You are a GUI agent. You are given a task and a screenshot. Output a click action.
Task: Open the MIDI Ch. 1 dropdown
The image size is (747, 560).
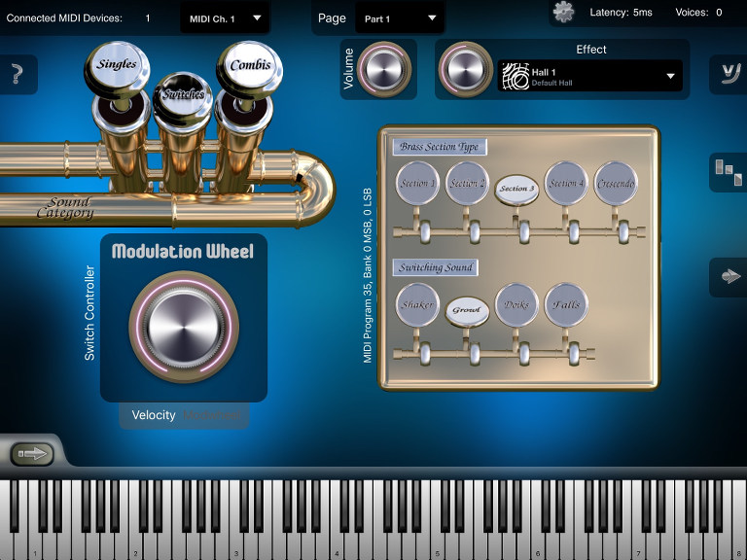point(227,17)
